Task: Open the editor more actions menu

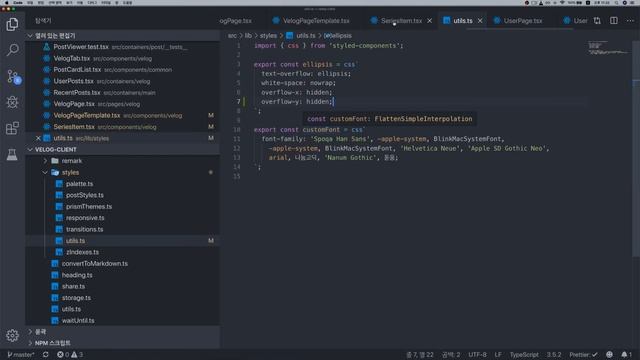Action: click(630, 20)
